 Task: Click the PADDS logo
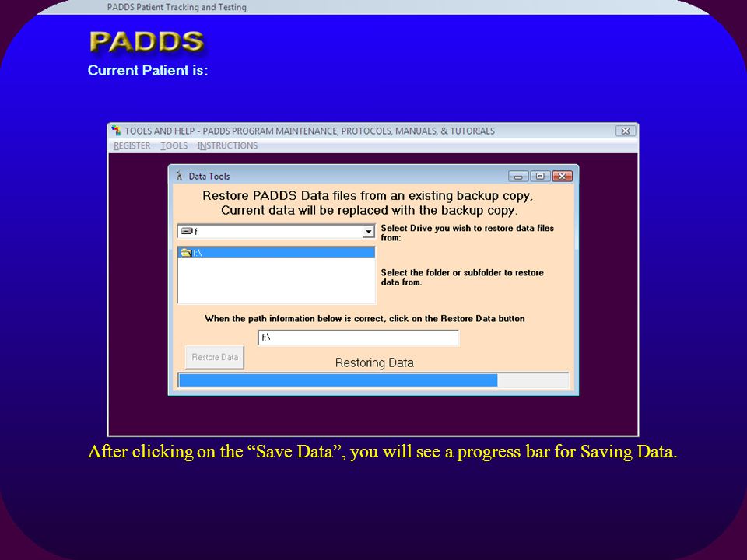147,41
